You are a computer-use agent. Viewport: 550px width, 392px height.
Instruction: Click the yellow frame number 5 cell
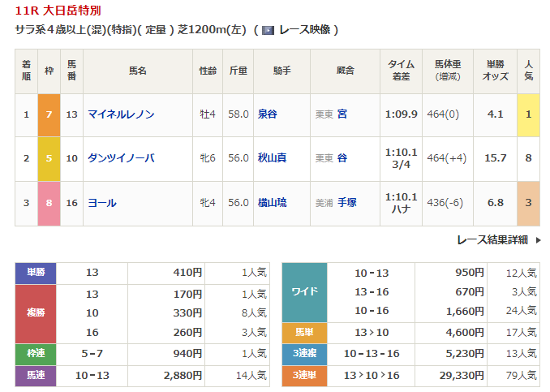click(x=49, y=158)
